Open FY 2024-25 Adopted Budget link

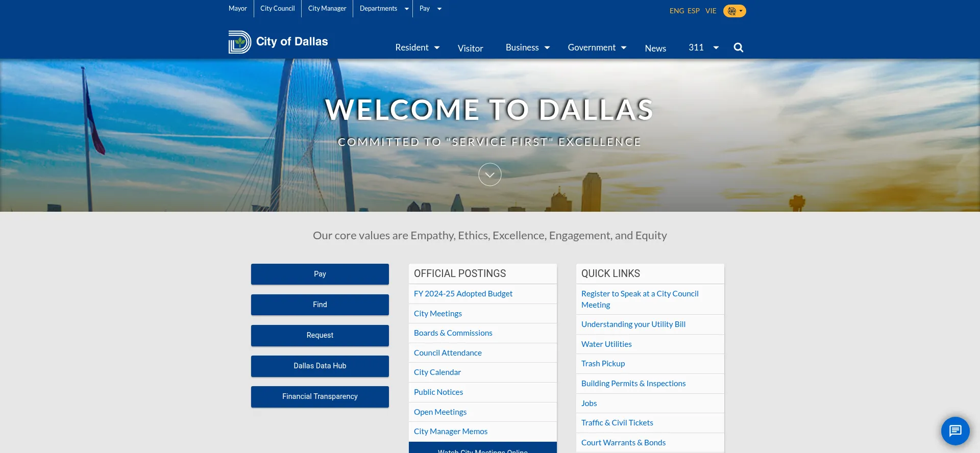tap(463, 294)
